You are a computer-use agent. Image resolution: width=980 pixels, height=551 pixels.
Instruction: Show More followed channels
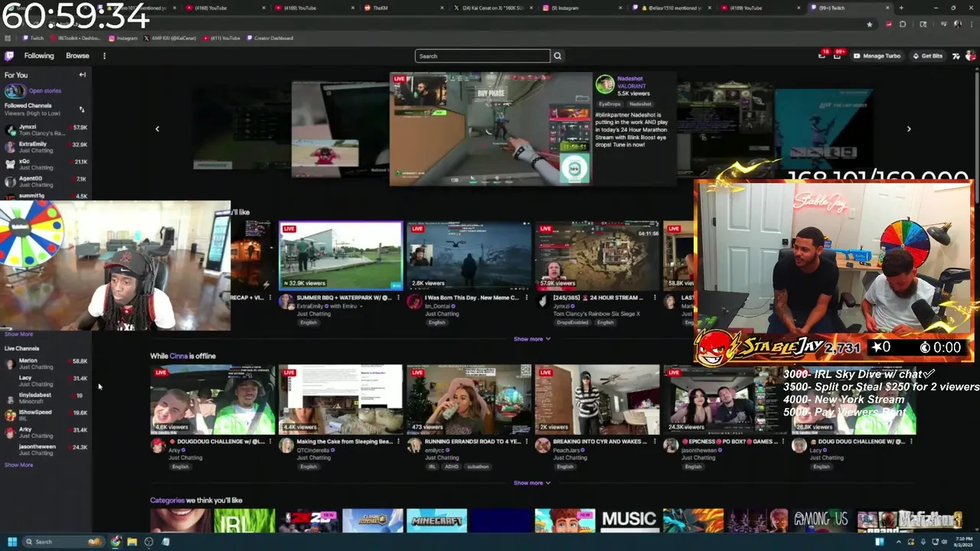18,334
